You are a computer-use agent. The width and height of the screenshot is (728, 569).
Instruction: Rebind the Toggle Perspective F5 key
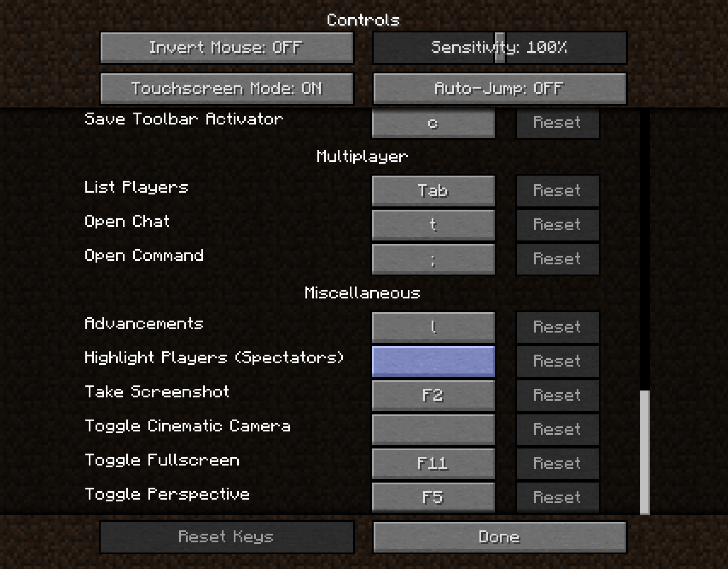[x=433, y=497]
